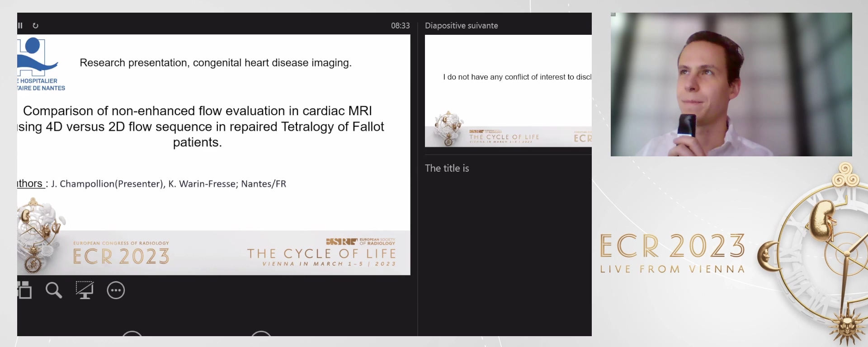
Task: Click the 08:33 elapsed time display
Action: 400,26
